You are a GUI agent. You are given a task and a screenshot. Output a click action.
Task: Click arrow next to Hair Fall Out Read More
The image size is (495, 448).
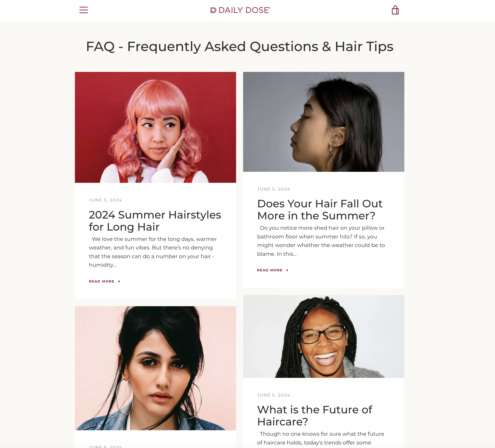[288, 270]
